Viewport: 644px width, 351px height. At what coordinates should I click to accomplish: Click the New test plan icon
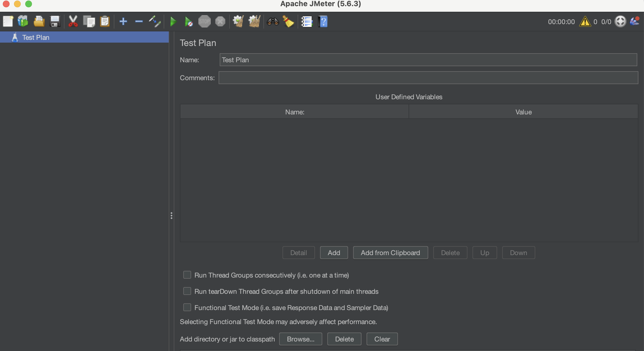tap(8, 21)
